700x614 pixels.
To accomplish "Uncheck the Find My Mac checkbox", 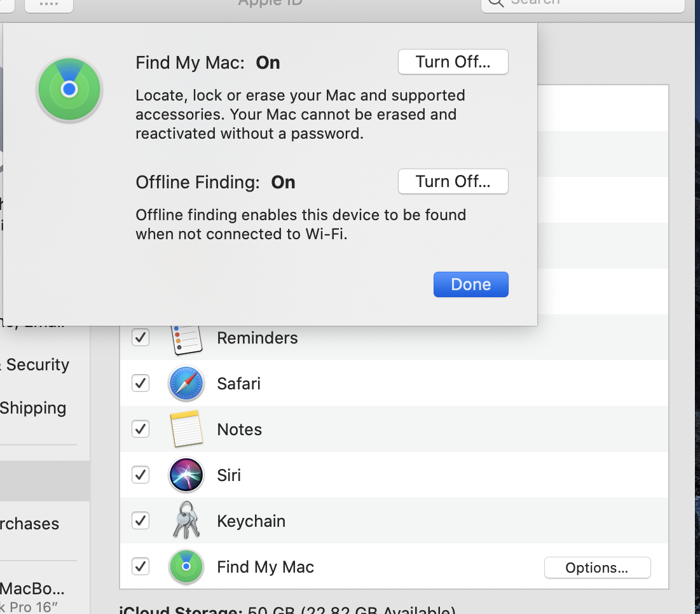I will [x=141, y=567].
